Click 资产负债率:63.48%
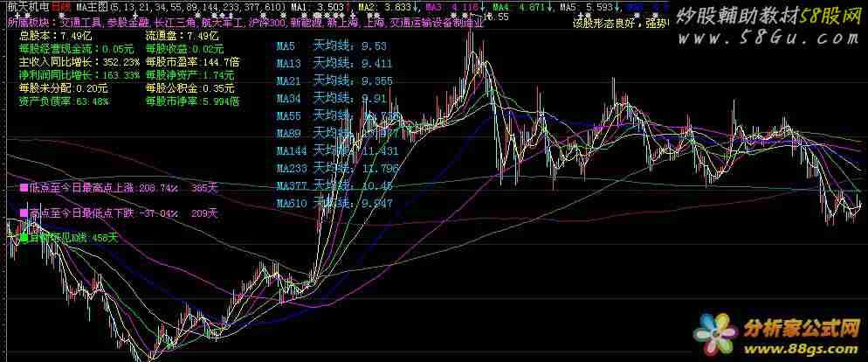The width and height of the screenshot is (868, 362). pos(65,101)
